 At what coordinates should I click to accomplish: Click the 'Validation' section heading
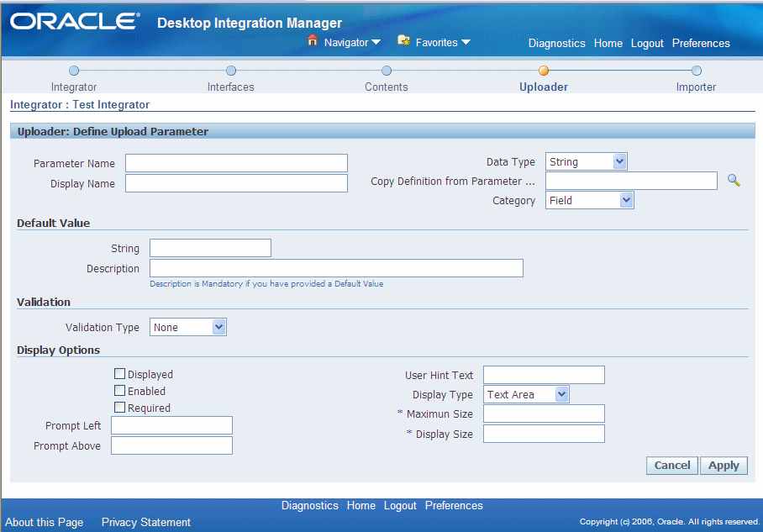click(x=44, y=302)
